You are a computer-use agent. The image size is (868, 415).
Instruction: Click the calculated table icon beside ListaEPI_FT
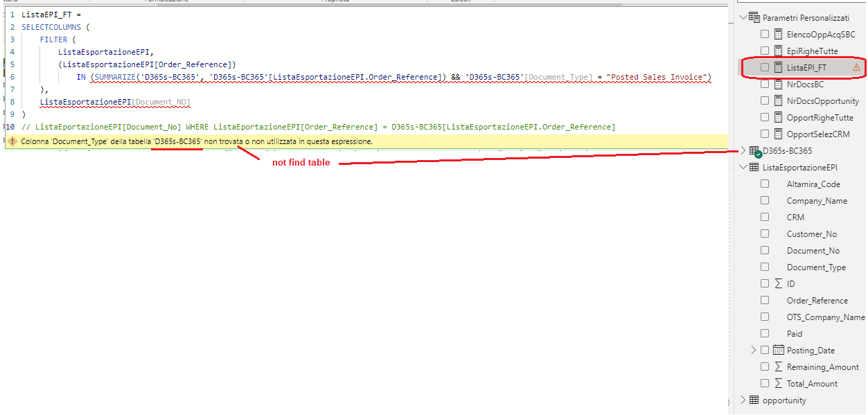point(778,67)
